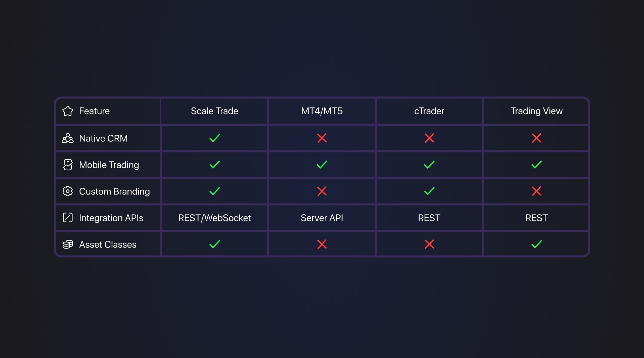Click the red X for cTrader Asset Classes
This screenshot has width=644, height=358.
click(x=429, y=244)
